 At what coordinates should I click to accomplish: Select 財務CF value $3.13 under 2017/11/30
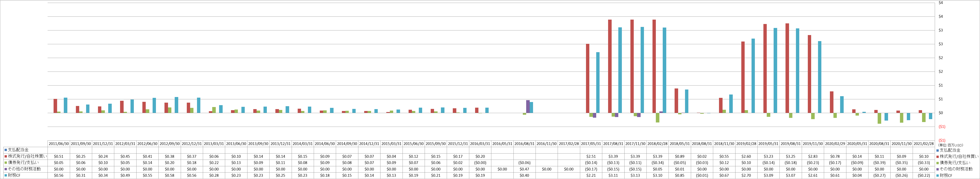coord(635,176)
